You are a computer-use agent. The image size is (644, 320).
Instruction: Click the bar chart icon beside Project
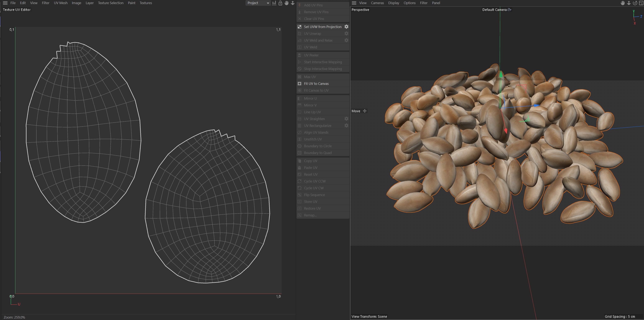tap(274, 3)
